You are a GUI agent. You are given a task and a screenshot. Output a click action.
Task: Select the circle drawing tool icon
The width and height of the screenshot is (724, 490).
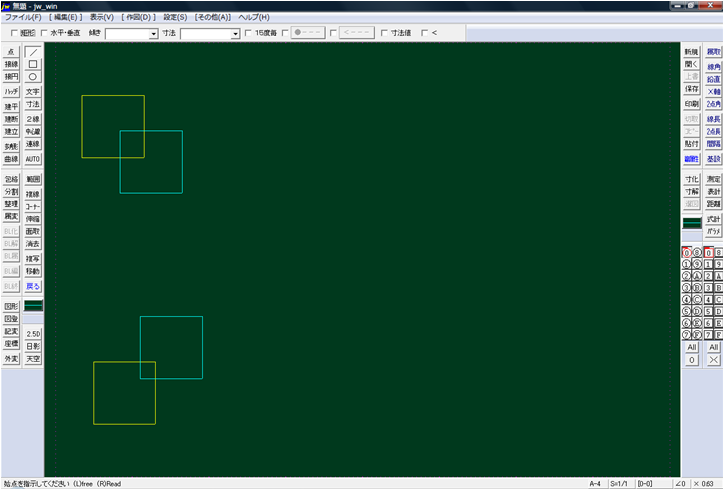(x=33, y=76)
